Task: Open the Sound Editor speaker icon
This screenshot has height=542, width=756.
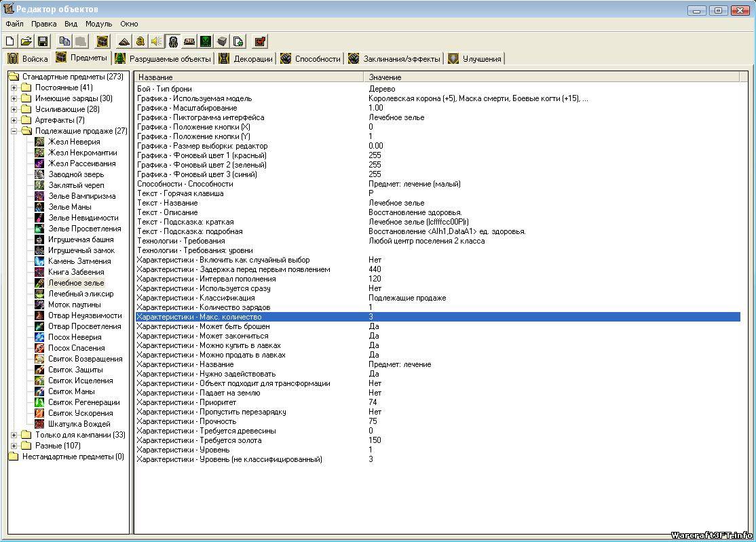Action: point(156,41)
